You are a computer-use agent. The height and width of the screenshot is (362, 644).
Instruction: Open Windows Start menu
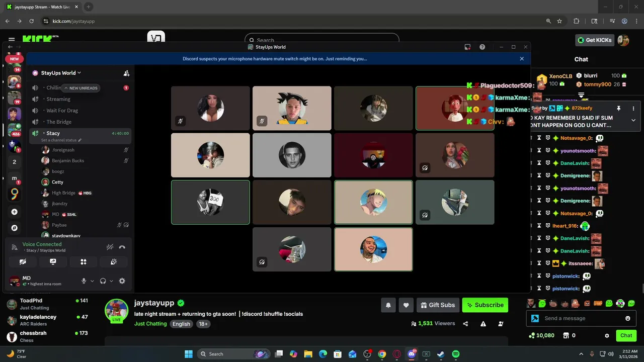[188, 354]
